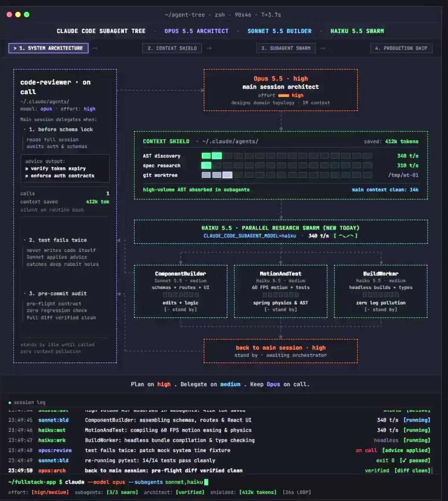Open the BuildWorker card
The image size is (448, 501).
click(381, 291)
